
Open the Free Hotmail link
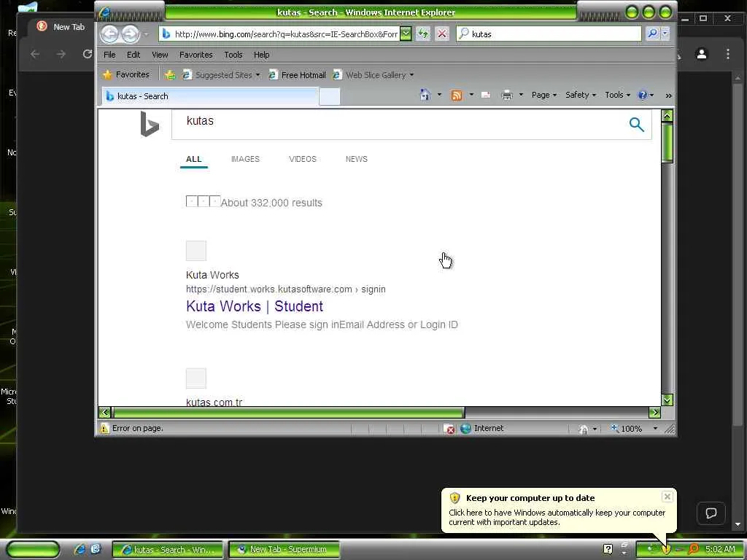point(298,75)
